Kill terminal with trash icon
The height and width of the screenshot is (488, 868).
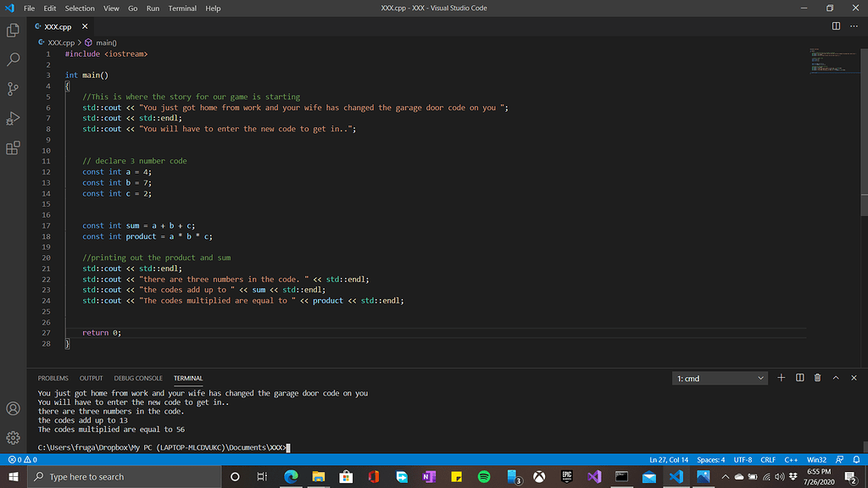point(818,378)
